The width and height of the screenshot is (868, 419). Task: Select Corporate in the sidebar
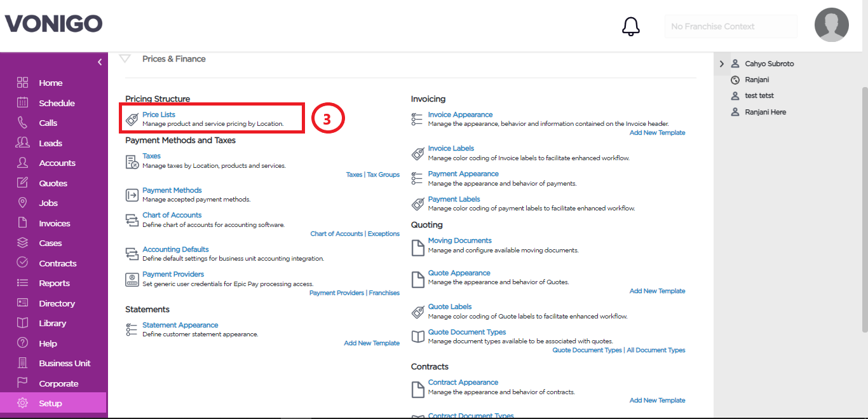click(x=58, y=383)
